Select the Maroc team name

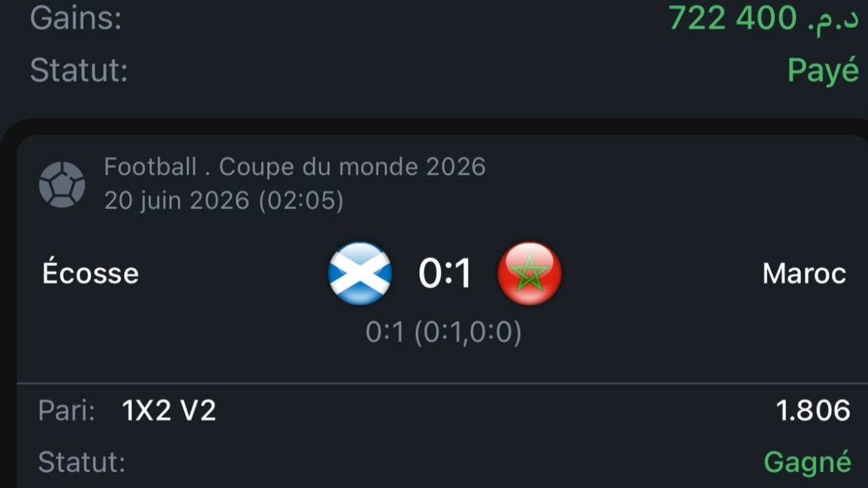tap(804, 273)
